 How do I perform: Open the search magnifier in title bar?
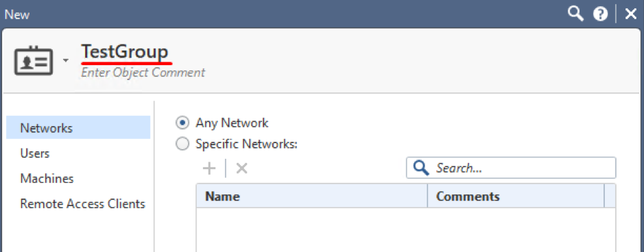coord(575,14)
